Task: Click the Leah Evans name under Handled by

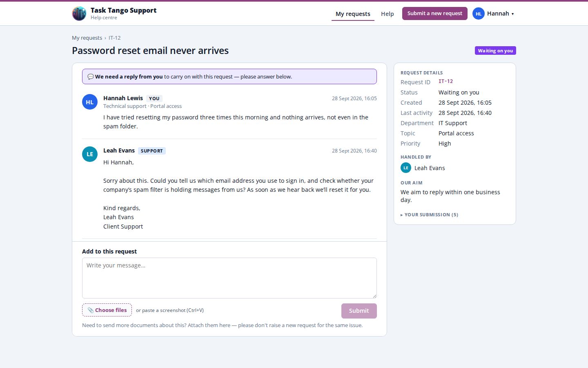Action: click(430, 168)
